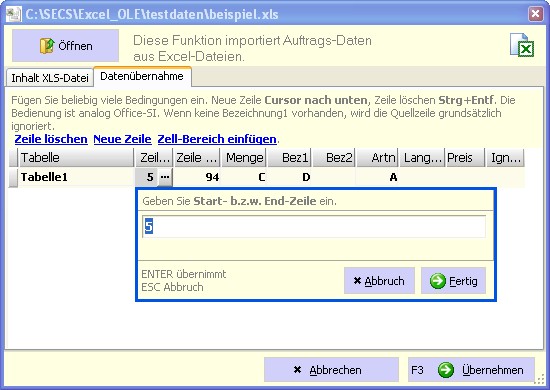Click the Zeil... column header

(154, 158)
